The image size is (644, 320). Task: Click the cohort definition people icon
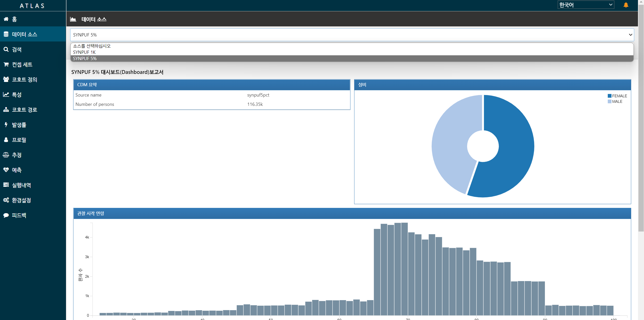6,79
